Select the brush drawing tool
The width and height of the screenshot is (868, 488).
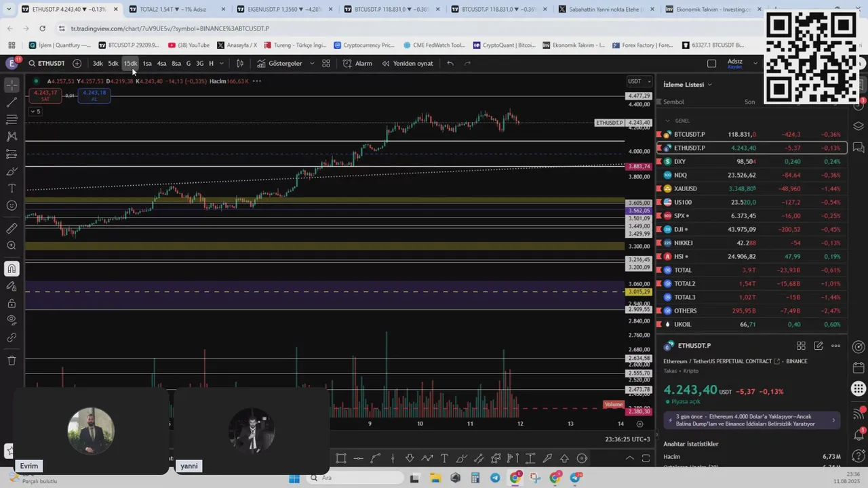click(12, 171)
